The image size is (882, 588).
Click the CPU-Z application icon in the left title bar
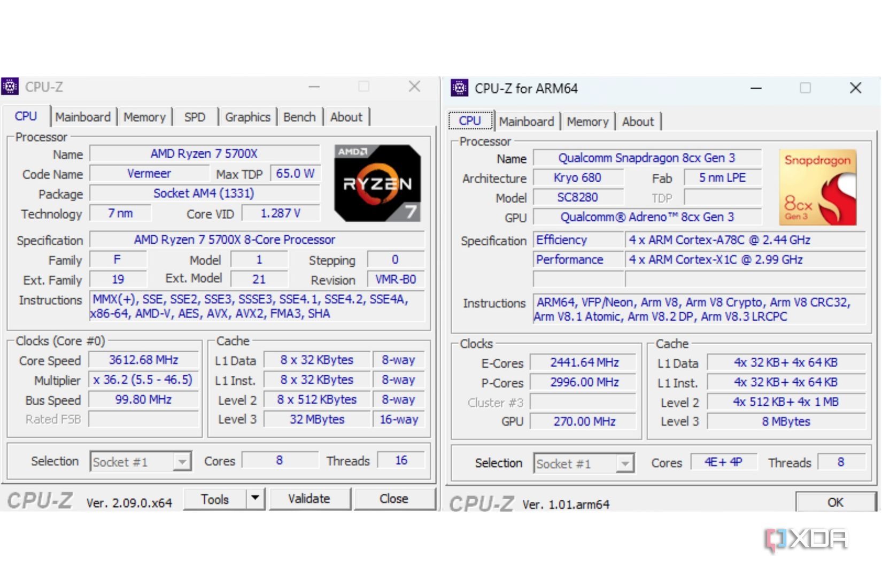click(10, 86)
